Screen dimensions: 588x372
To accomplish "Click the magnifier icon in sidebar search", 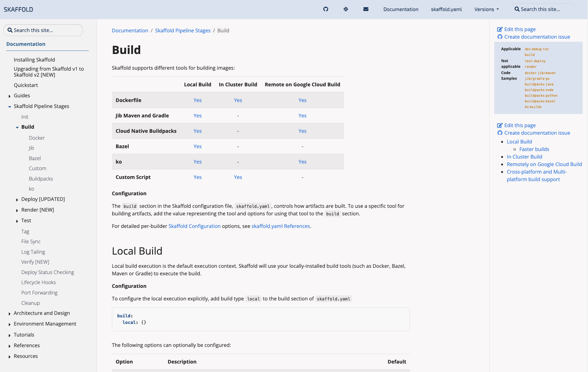I will (10, 30).
